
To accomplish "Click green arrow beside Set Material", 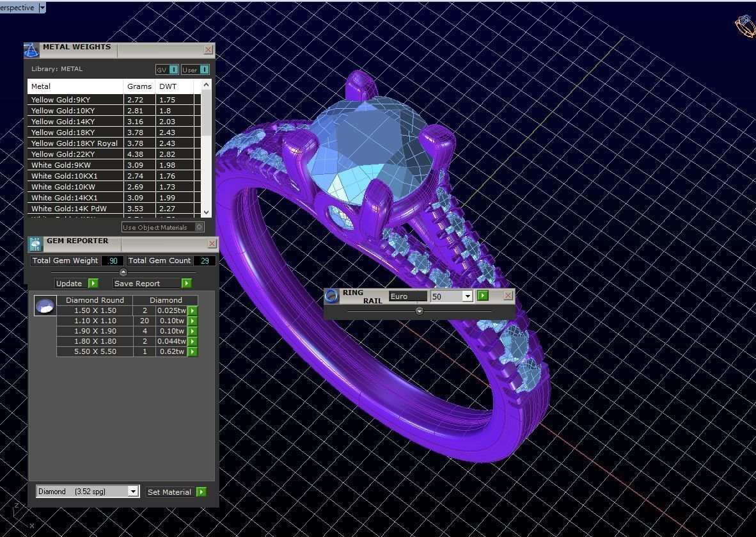I will point(201,492).
